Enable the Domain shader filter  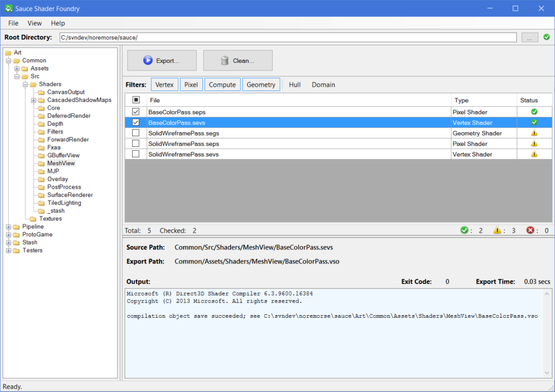point(323,85)
